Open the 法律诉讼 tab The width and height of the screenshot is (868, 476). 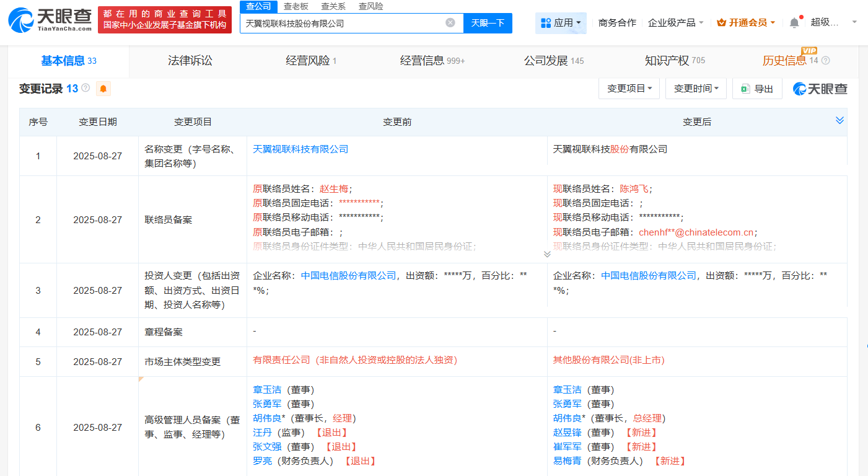coord(190,61)
